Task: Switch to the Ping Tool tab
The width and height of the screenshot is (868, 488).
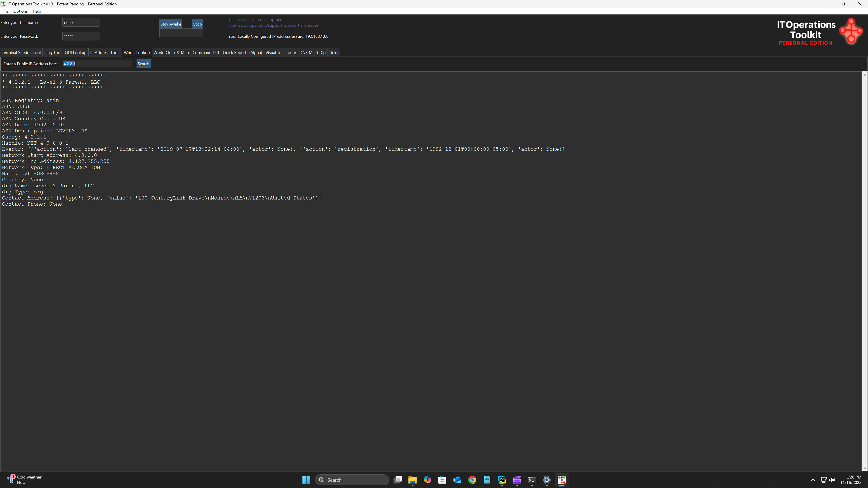Action: coord(53,53)
